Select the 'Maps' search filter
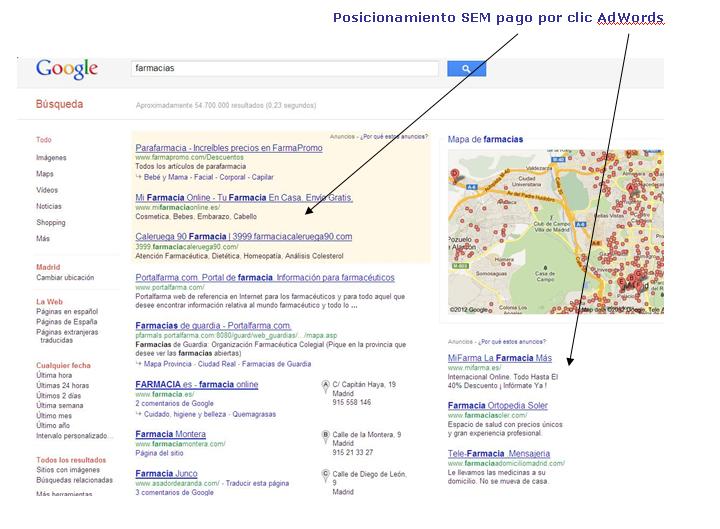This screenshot has height=529, width=720. coord(45,174)
